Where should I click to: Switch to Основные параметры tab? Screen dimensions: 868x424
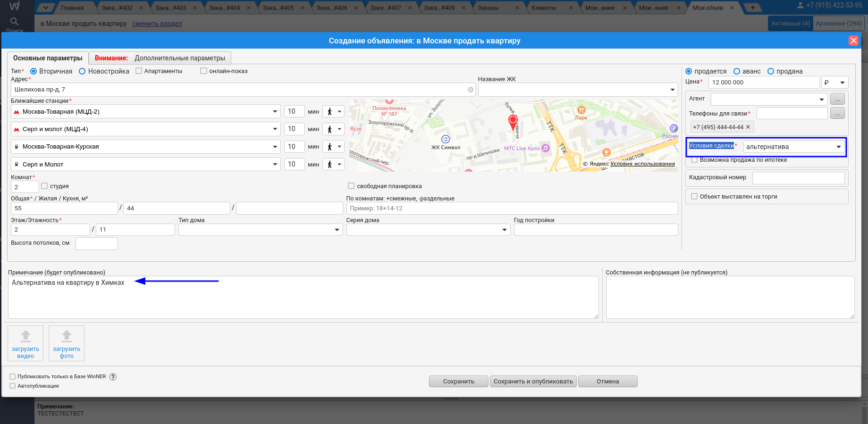pyautogui.click(x=48, y=58)
